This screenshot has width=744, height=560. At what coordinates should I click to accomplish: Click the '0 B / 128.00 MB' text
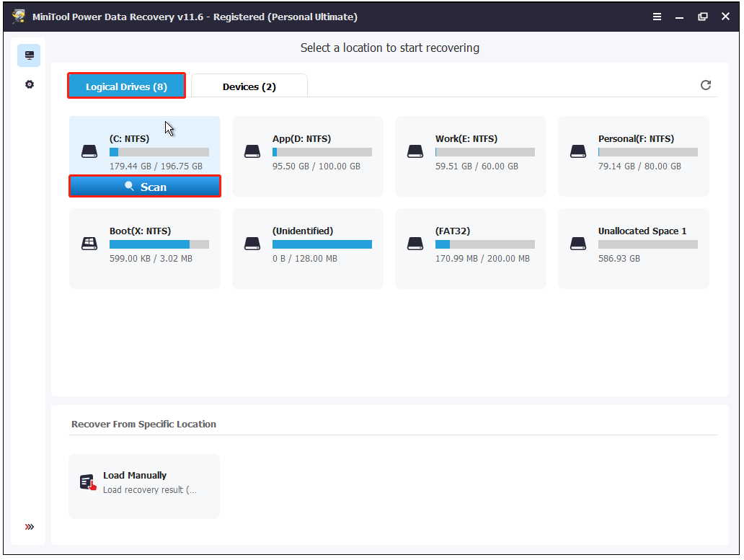[305, 259]
